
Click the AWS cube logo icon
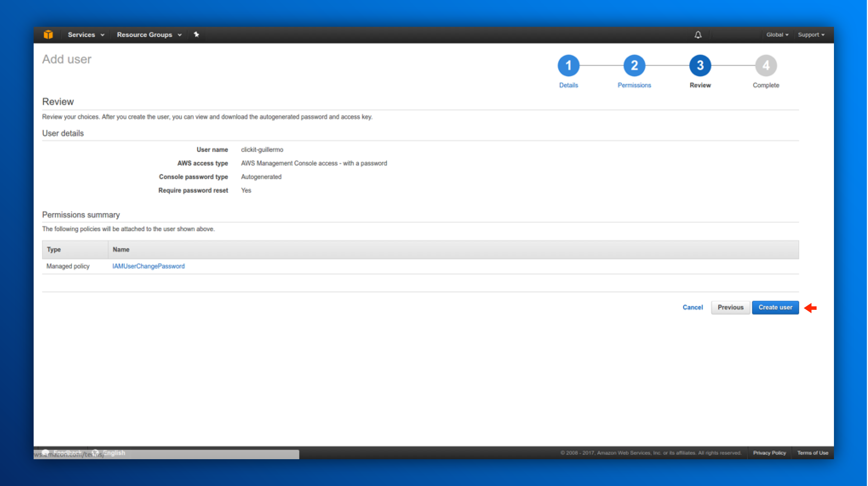[x=48, y=34]
